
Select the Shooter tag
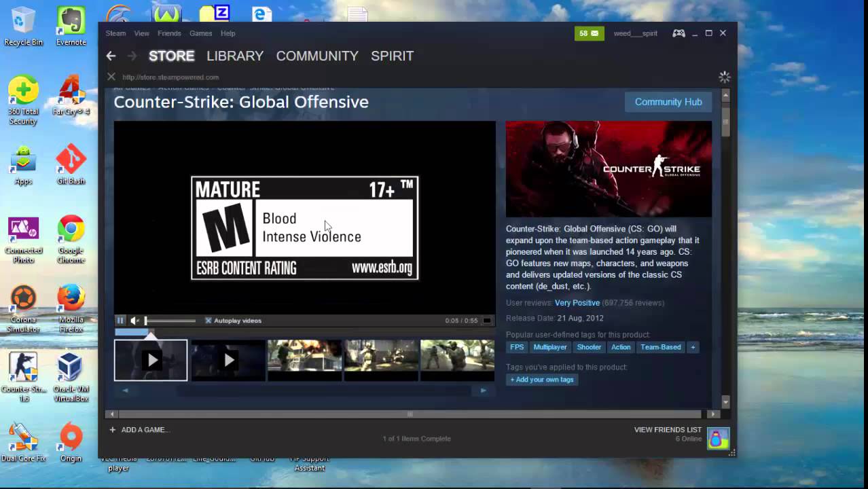point(589,347)
